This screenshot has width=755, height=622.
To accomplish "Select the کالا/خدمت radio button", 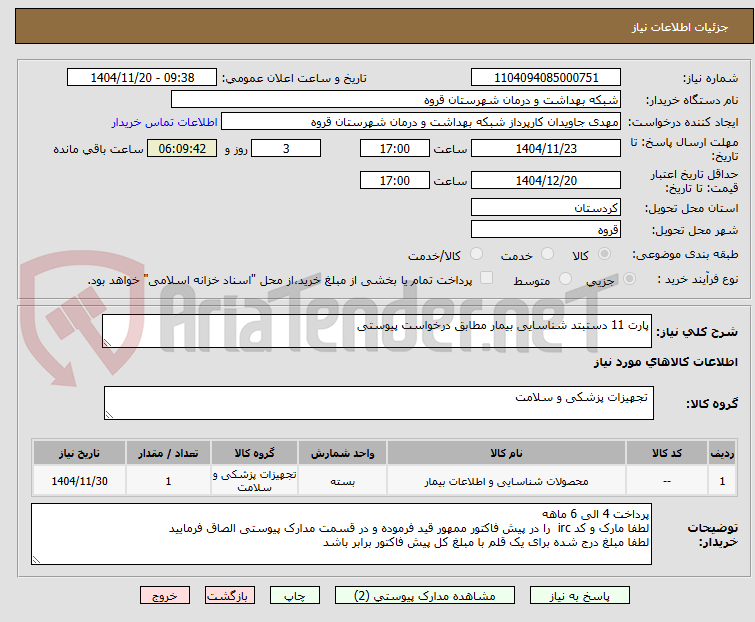I will 476,254.
